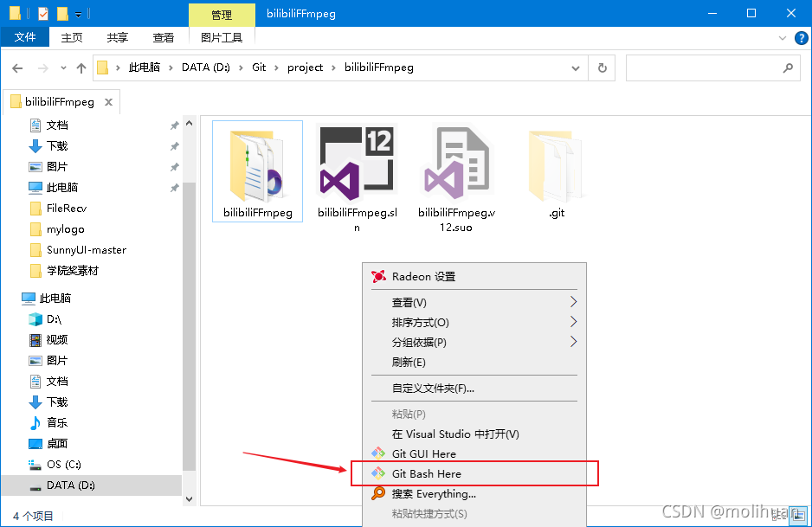Screen dimensions: 812x527
Task: Unpin 文档 using its pin icon
Action: [175, 125]
